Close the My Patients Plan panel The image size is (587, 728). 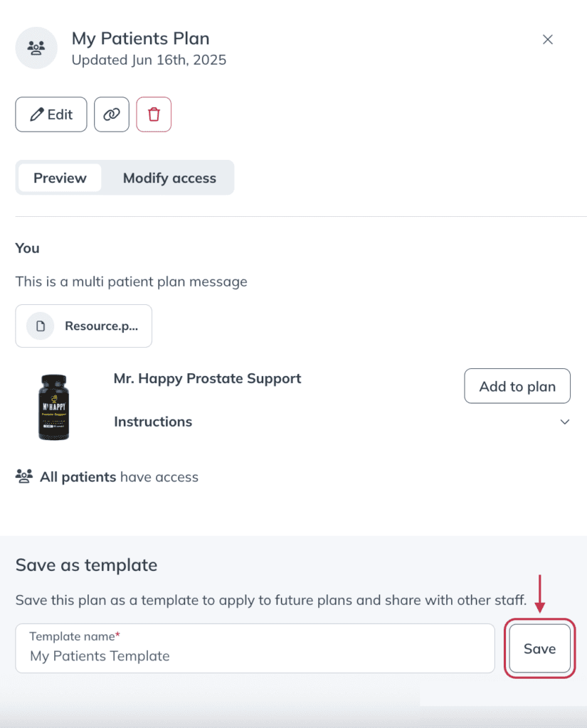point(547,40)
